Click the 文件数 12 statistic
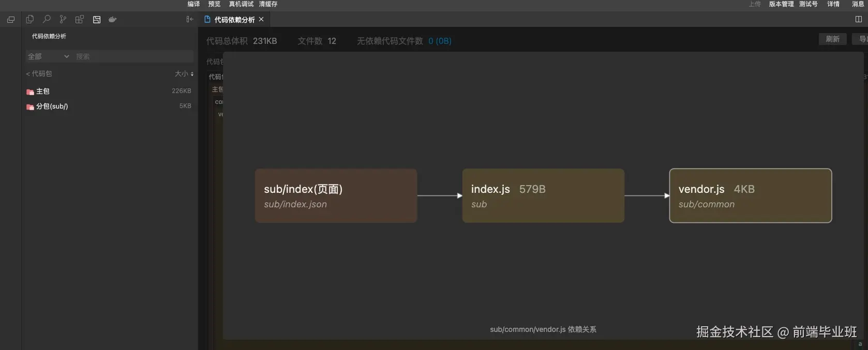Image resolution: width=868 pixels, height=350 pixels. (x=317, y=41)
